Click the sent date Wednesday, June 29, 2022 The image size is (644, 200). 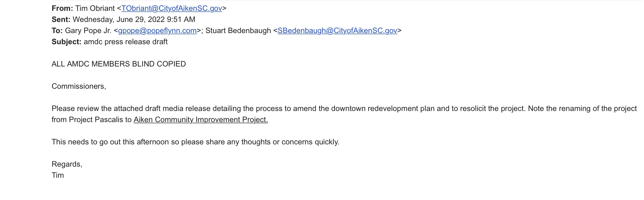click(x=119, y=20)
